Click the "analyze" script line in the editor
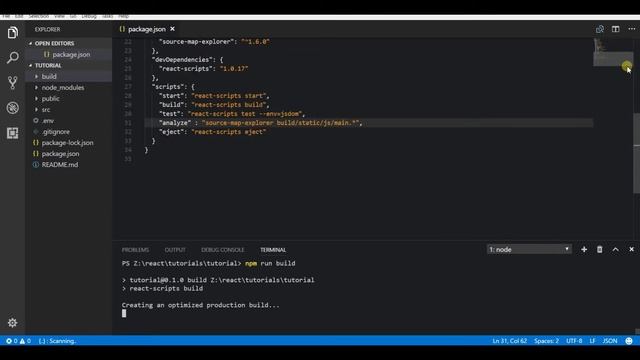 coord(260,123)
